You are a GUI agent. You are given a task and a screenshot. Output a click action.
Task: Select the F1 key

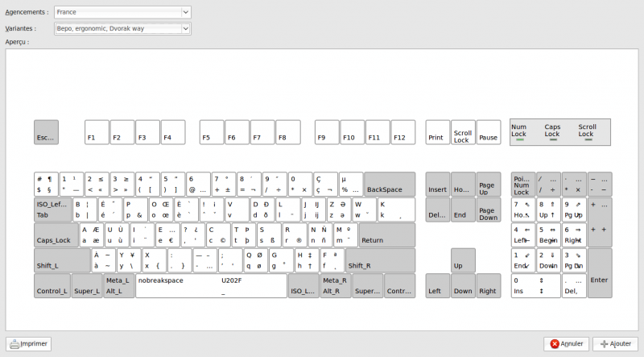click(97, 132)
